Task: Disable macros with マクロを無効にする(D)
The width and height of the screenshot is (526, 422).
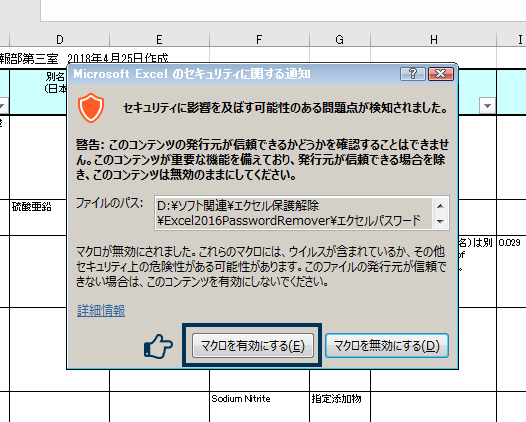Action: [x=387, y=346]
